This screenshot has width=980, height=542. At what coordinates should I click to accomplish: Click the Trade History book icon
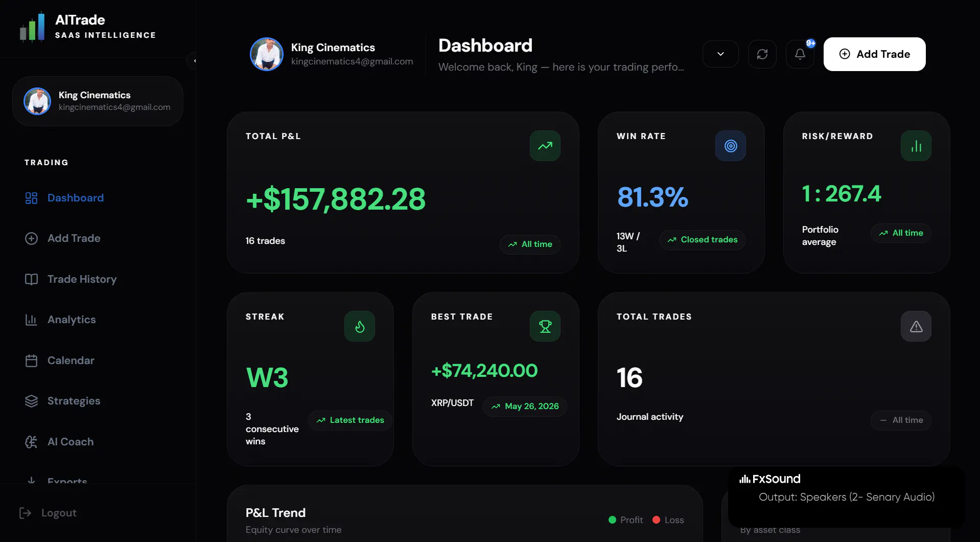[x=31, y=279]
